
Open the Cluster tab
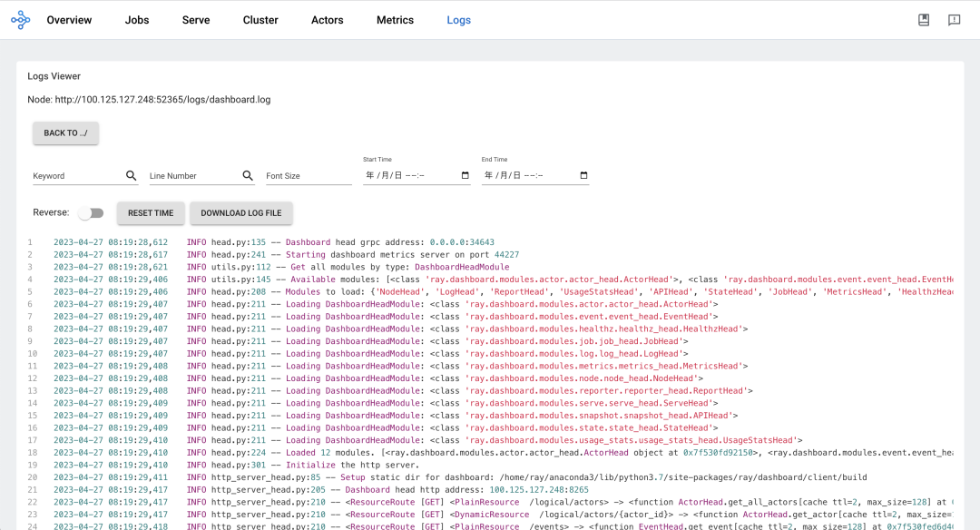click(x=260, y=20)
